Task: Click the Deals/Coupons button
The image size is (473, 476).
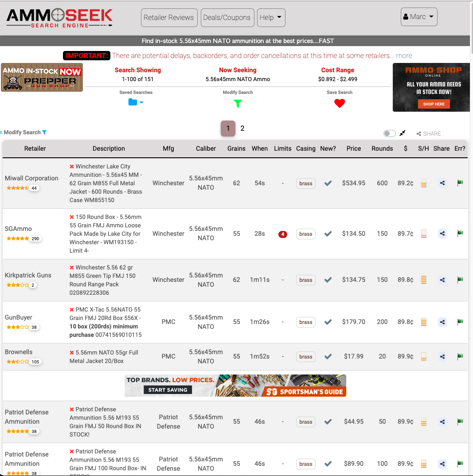Action: (227, 18)
